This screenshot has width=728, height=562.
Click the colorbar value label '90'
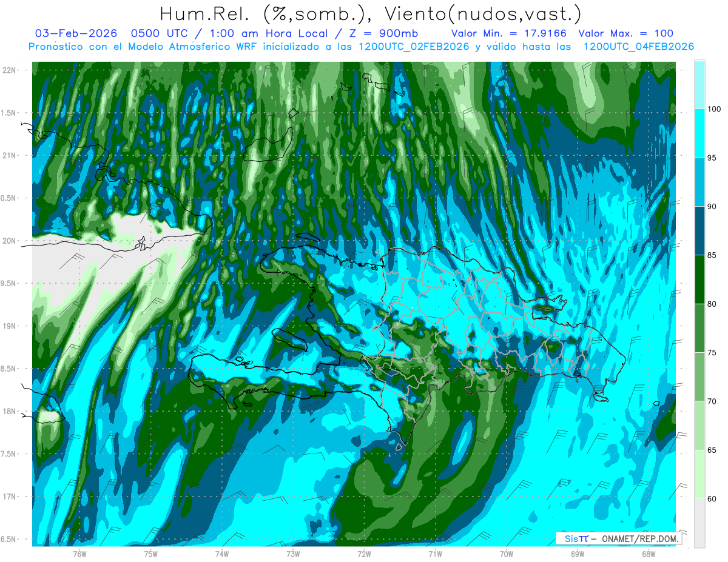712,207
